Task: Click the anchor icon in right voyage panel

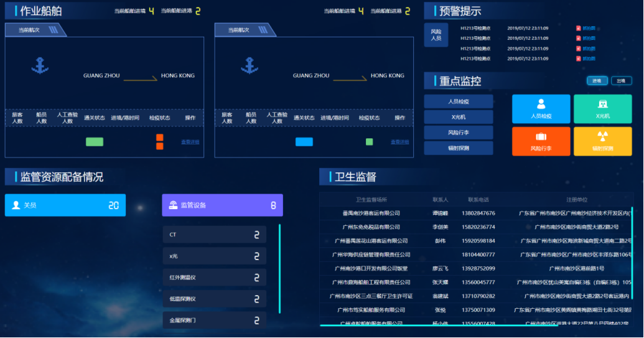Action: point(250,65)
